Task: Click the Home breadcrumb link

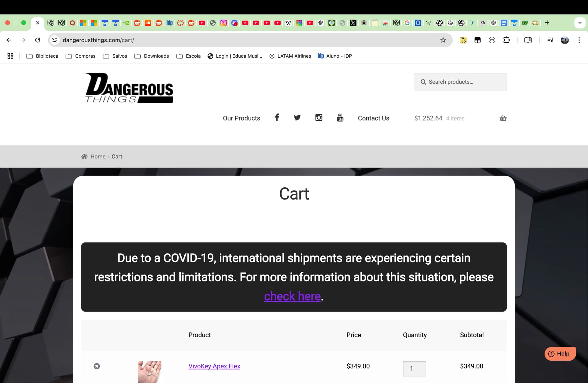Action: pyautogui.click(x=98, y=156)
